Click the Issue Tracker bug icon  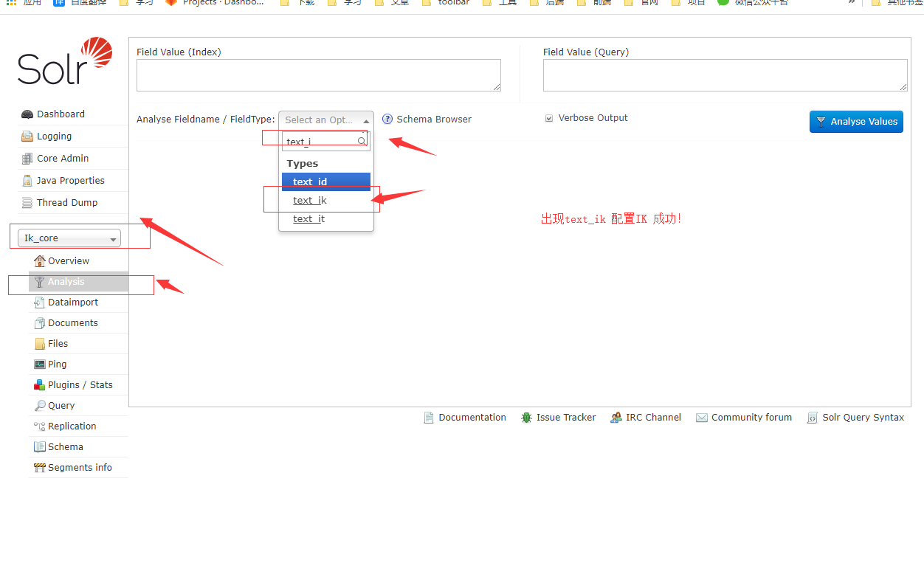coord(526,418)
